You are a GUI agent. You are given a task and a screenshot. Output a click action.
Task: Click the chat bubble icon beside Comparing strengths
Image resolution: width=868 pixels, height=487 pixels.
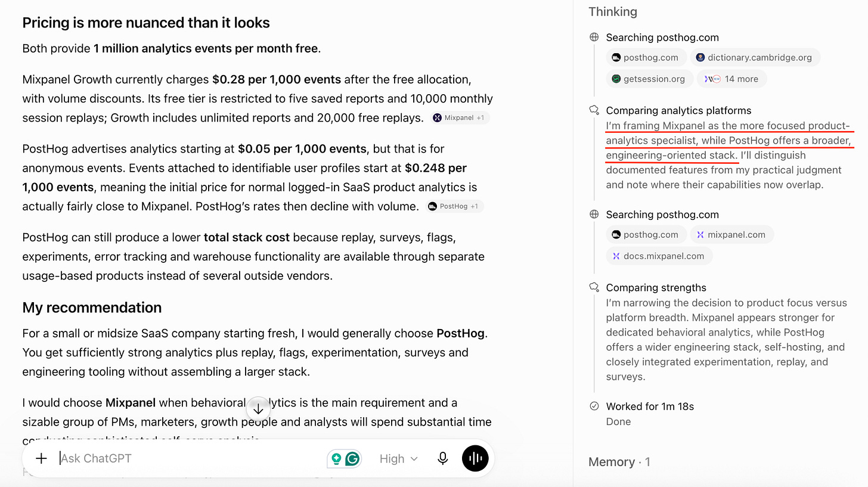coord(594,288)
